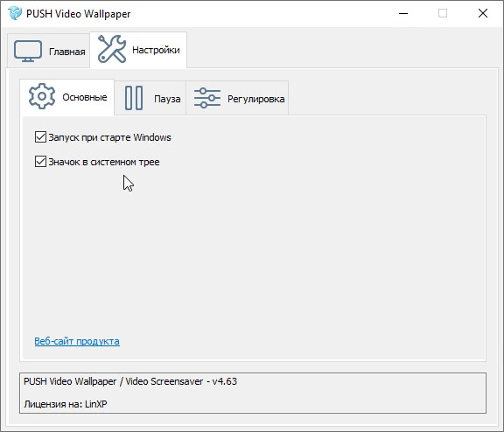Click the label text Значок в системном трее
The width and height of the screenshot is (504, 432).
point(104,162)
